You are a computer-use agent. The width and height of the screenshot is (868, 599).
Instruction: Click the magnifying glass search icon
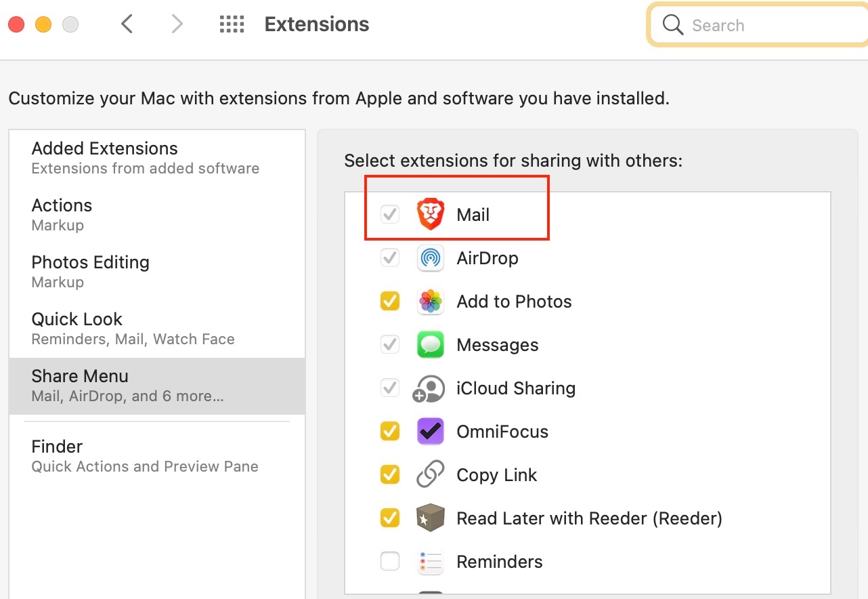point(673,25)
